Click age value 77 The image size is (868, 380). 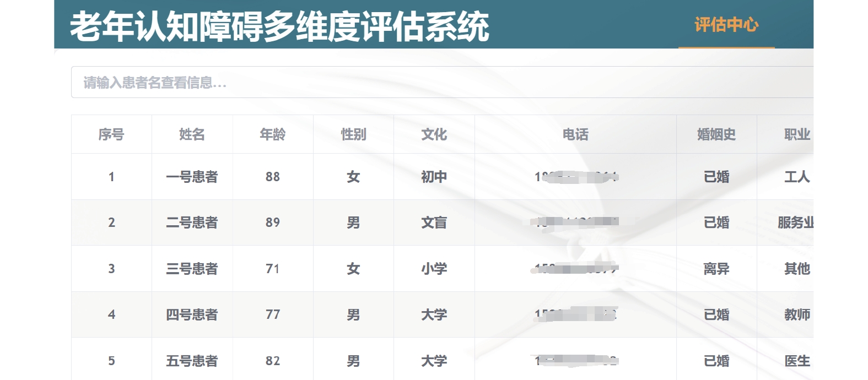(273, 314)
